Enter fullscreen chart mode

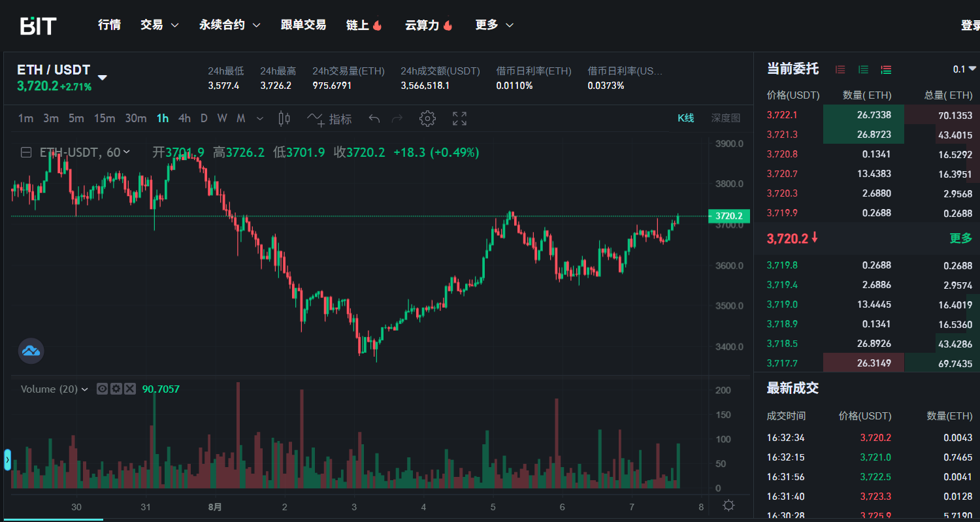tap(460, 118)
